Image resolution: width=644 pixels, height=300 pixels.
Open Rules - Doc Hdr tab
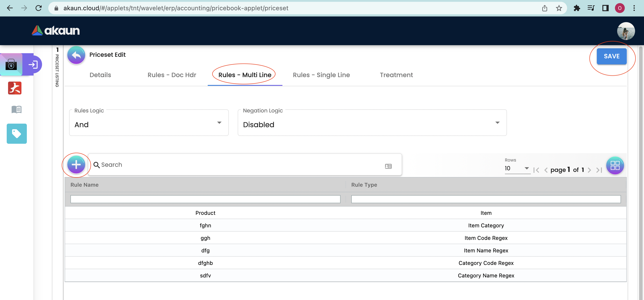coord(172,75)
